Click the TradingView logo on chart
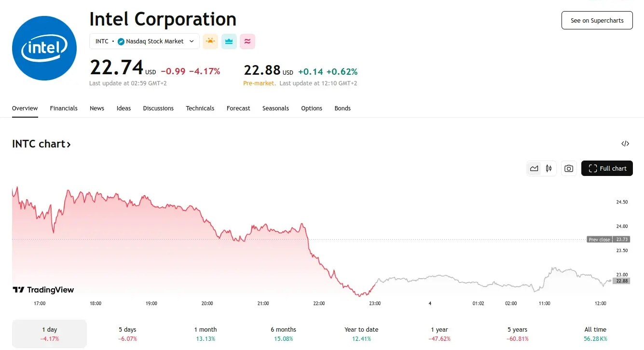Image resolution: width=644 pixels, height=350 pixels. point(43,290)
